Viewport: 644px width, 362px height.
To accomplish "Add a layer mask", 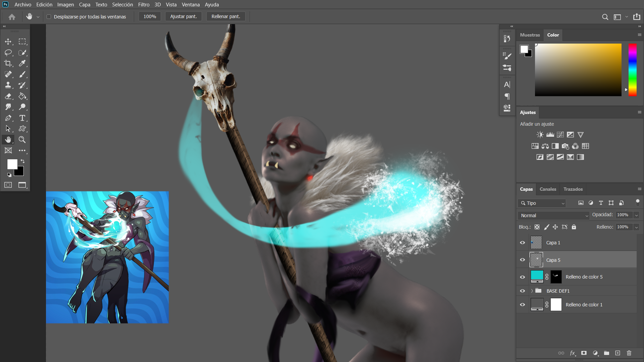I will [584, 353].
